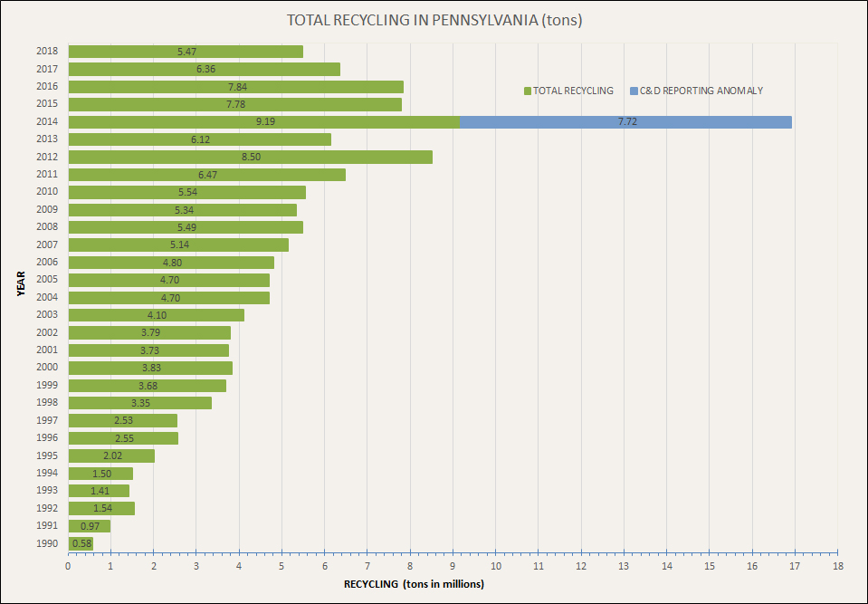Image resolution: width=868 pixels, height=604 pixels.
Task: Click the 1991 bar labeled 0.97
Action: pyautogui.click(x=89, y=526)
